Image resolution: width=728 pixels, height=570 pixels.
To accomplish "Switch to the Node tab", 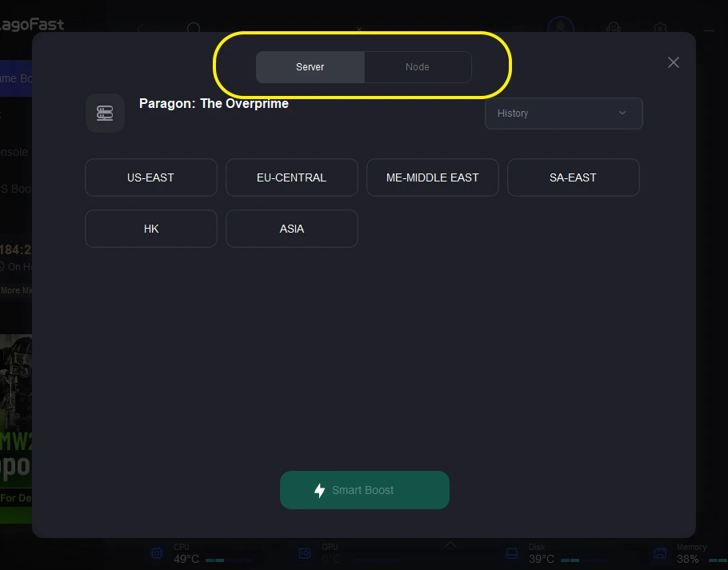I will coord(418,67).
